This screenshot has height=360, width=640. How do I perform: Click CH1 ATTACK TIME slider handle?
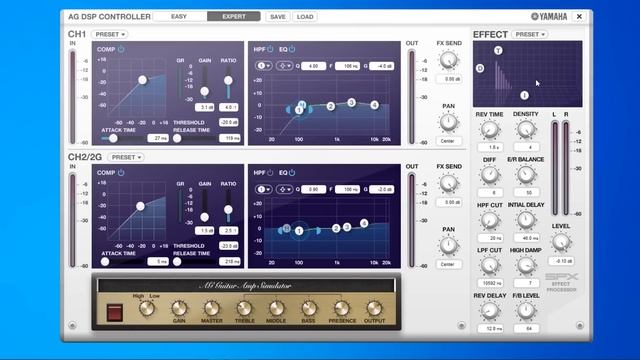113,138
